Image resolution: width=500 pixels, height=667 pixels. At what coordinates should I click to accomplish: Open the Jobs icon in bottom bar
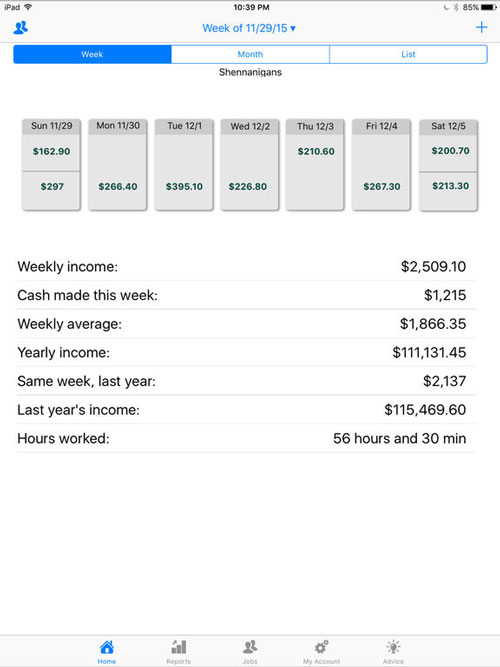[250, 647]
